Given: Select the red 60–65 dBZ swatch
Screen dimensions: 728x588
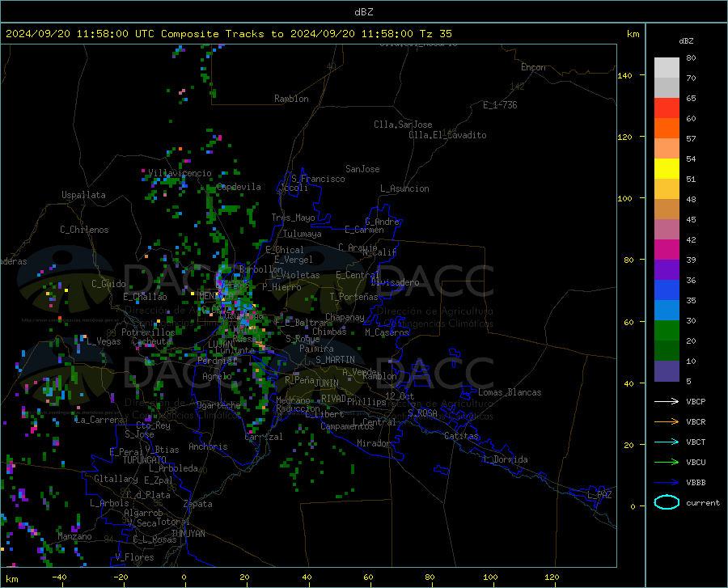Looking at the screenshot, I should pos(667,108).
